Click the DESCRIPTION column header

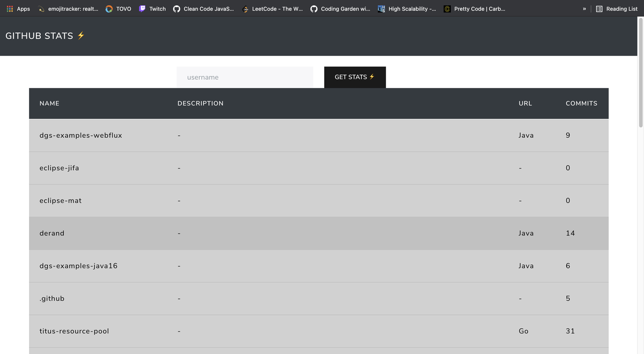(200, 104)
